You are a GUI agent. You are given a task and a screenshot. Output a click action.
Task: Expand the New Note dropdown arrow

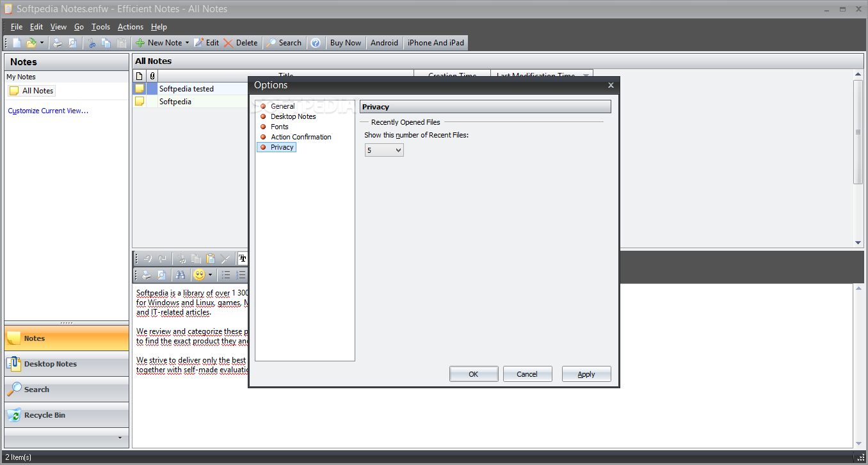click(187, 43)
